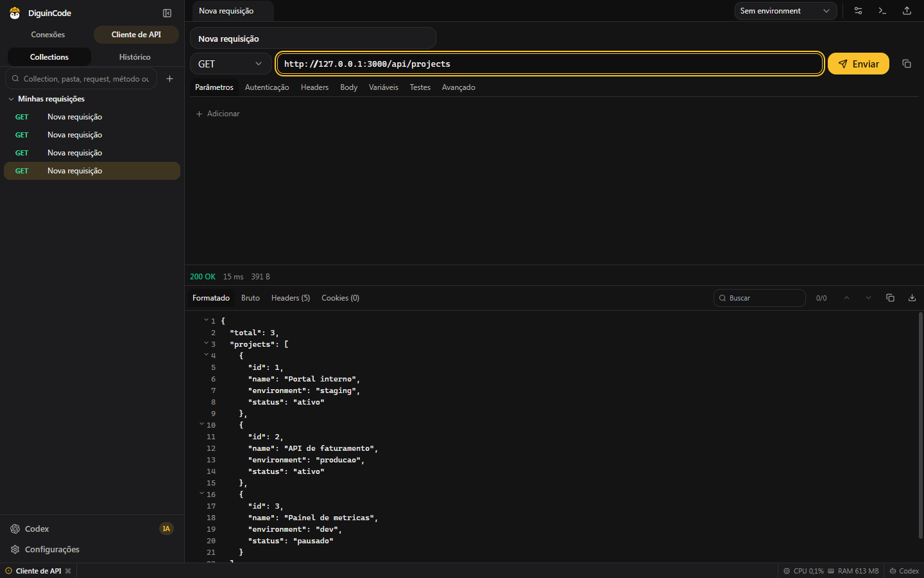Open the Variáveis tab

tap(384, 87)
